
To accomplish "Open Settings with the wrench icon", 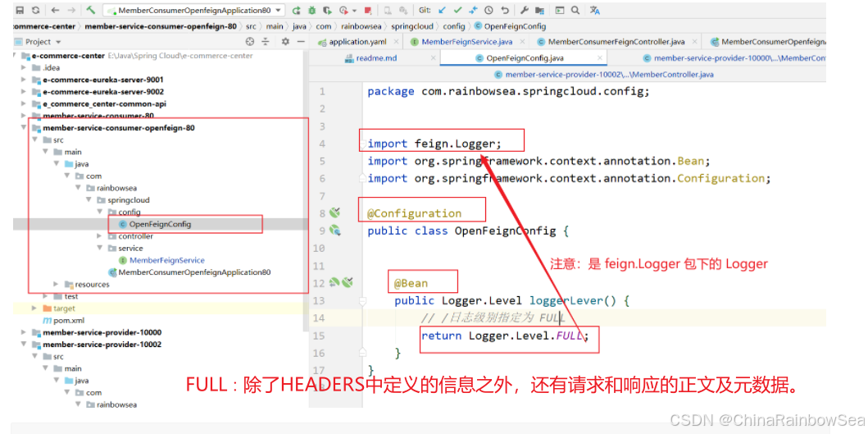I will tap(525, 10).
